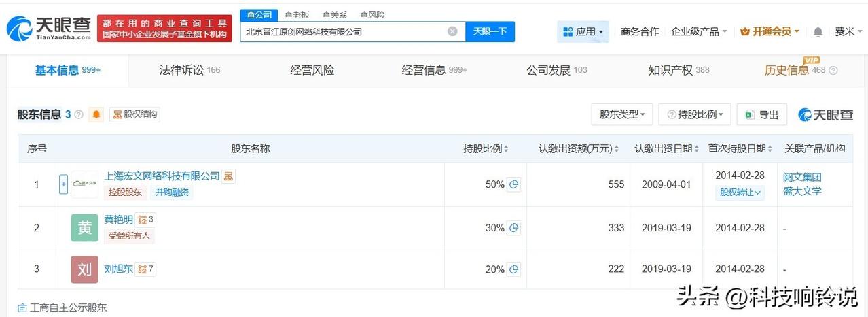868x317 pixels.
Task: Open the TianYanCha home logo
Action: pyautogui.click(x=49, y=28)
